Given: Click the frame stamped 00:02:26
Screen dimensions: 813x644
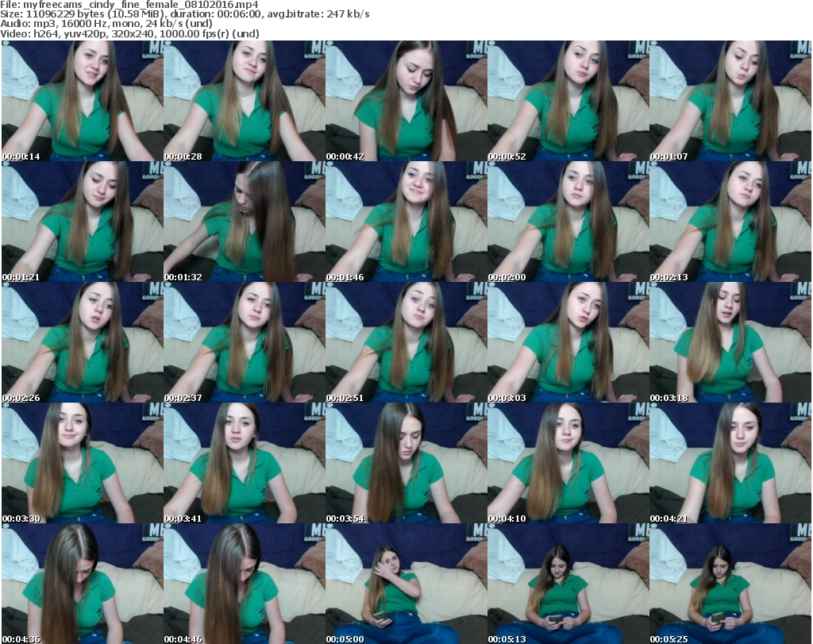Looking at the screenshot, I should pos(82,342).
